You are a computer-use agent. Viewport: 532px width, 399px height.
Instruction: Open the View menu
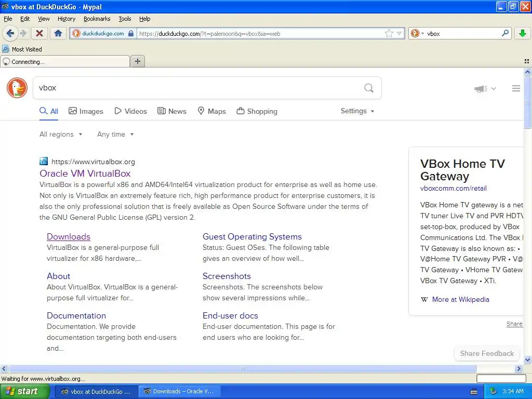(44, 19)
